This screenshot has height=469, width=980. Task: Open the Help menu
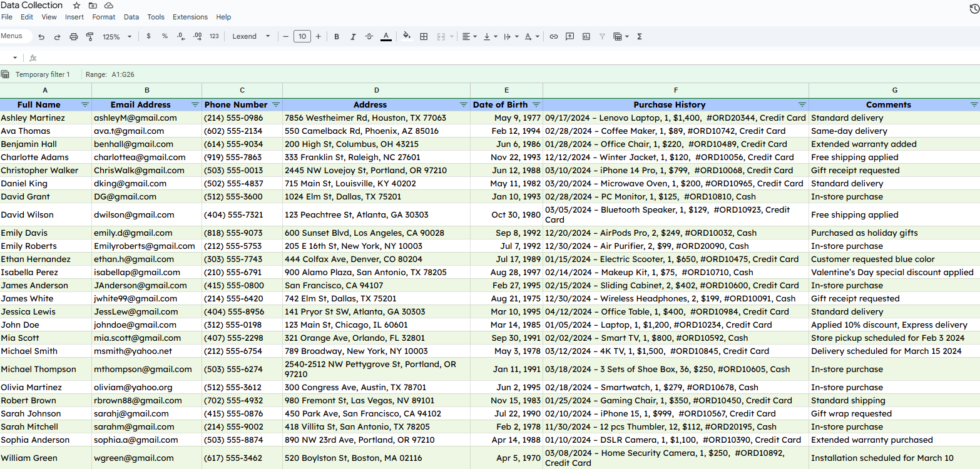(223, 17)
